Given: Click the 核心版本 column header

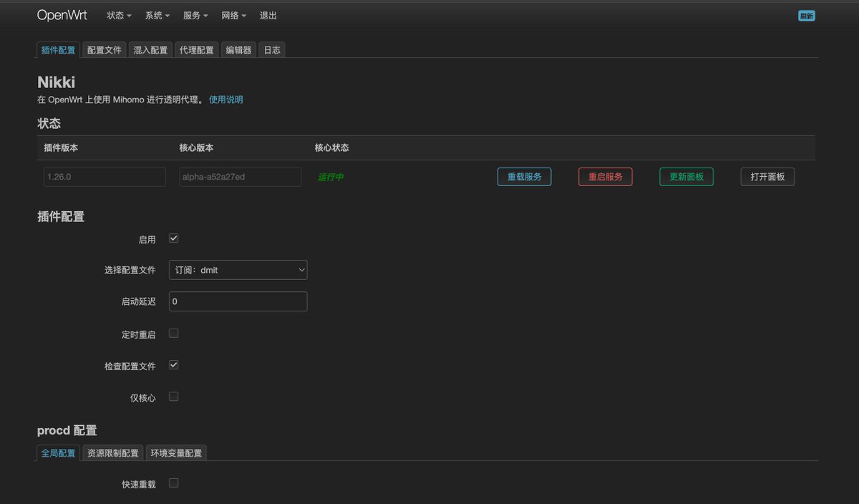Looking at the screenshot, I should pos(196,147).
